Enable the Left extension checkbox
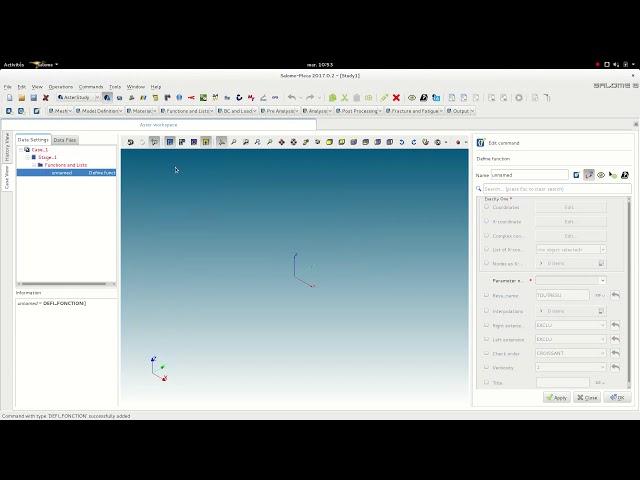Screen dimensions: 640x480 tap(486, 339)
